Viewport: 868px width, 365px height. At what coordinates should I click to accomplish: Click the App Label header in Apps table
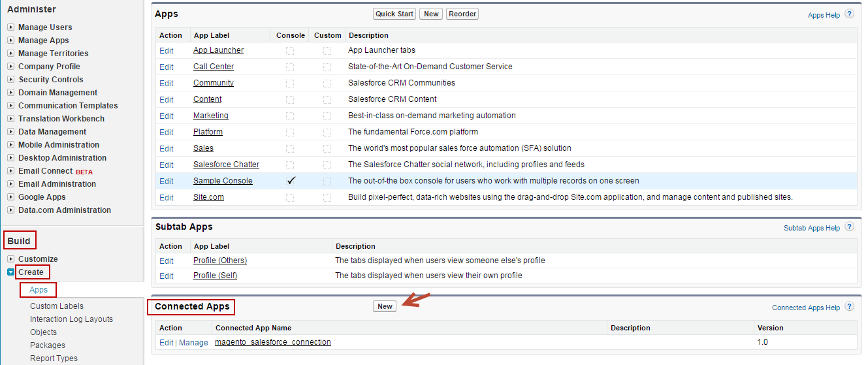pos(212,35)
